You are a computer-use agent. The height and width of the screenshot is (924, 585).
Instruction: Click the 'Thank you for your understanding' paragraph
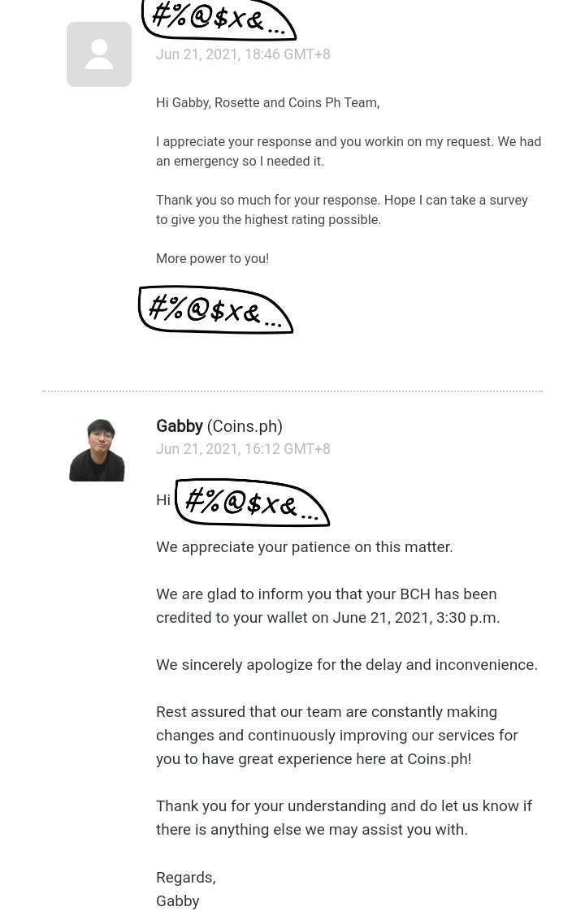point(344,818)
